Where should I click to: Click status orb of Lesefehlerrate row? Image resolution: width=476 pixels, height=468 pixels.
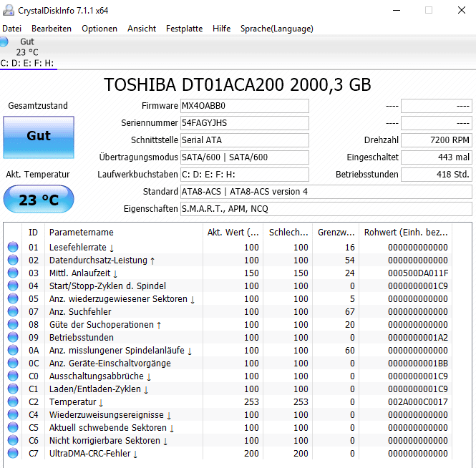(x=13, y=247)
